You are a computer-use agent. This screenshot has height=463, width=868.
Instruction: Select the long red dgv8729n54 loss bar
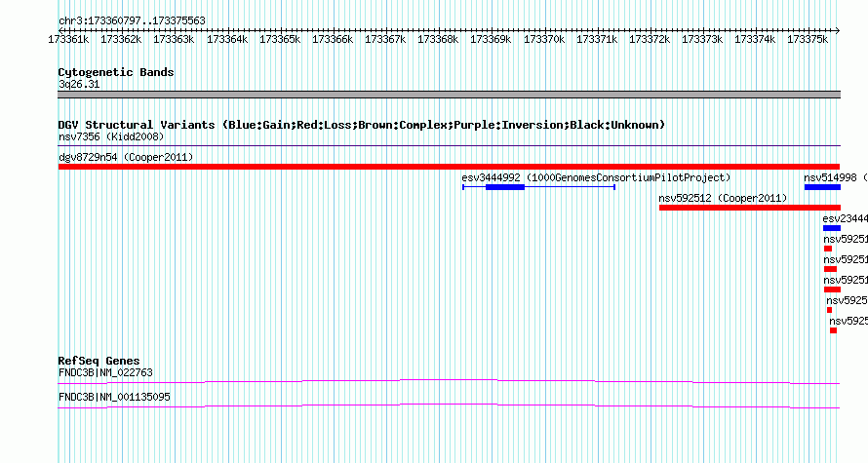pyautogui.click(x=449, y=167)
